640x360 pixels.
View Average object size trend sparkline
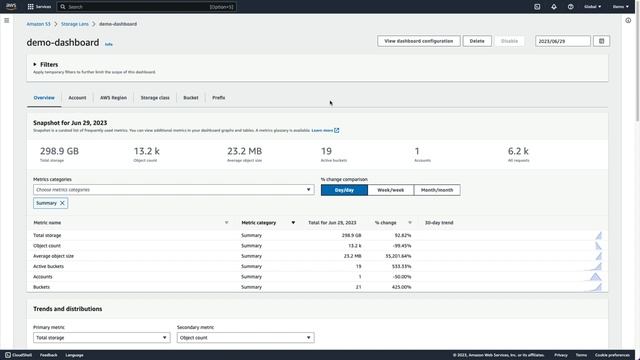[598, 256]
